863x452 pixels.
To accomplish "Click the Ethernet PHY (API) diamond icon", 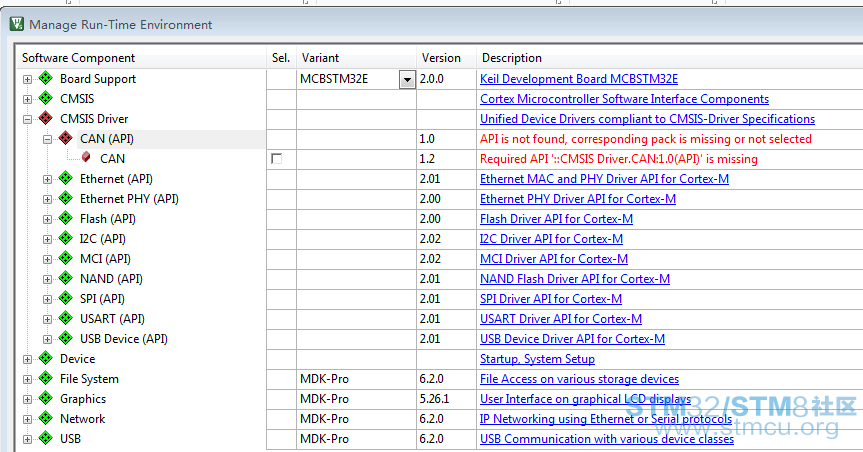I will pyautogui.click(x=65, y=198).
